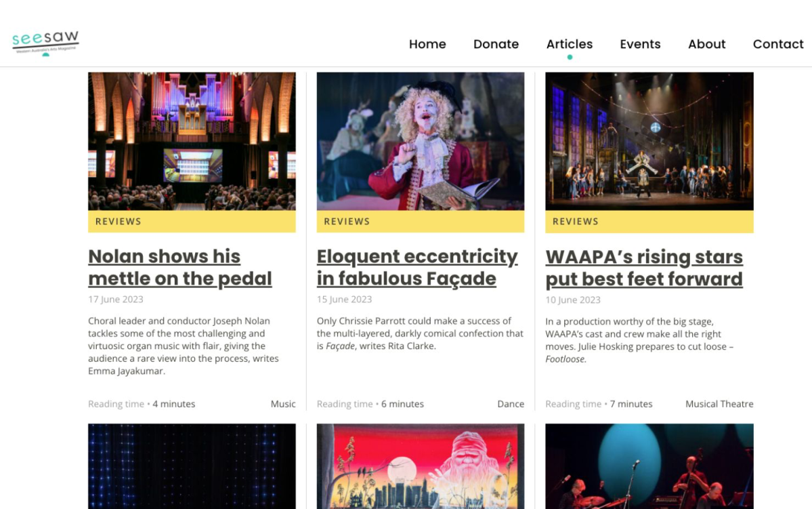Open 'Eloquent eccentricity in fabulous Façade' article
This screenshot has width=812, height=509.
pos(417,268)
